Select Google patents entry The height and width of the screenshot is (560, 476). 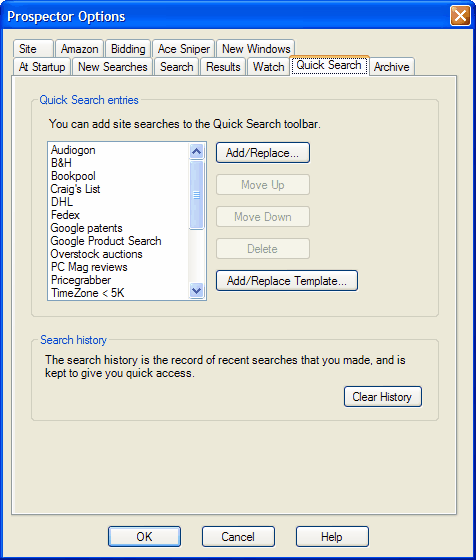click(x=118, y=228)
